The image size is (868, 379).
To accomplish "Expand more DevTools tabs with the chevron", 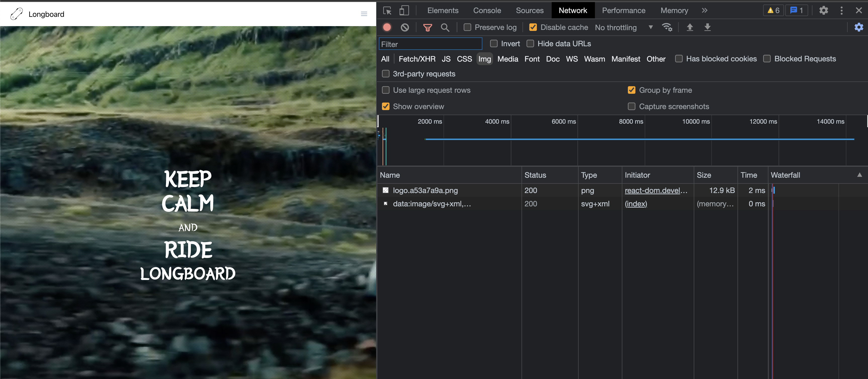I will point(704,11).
